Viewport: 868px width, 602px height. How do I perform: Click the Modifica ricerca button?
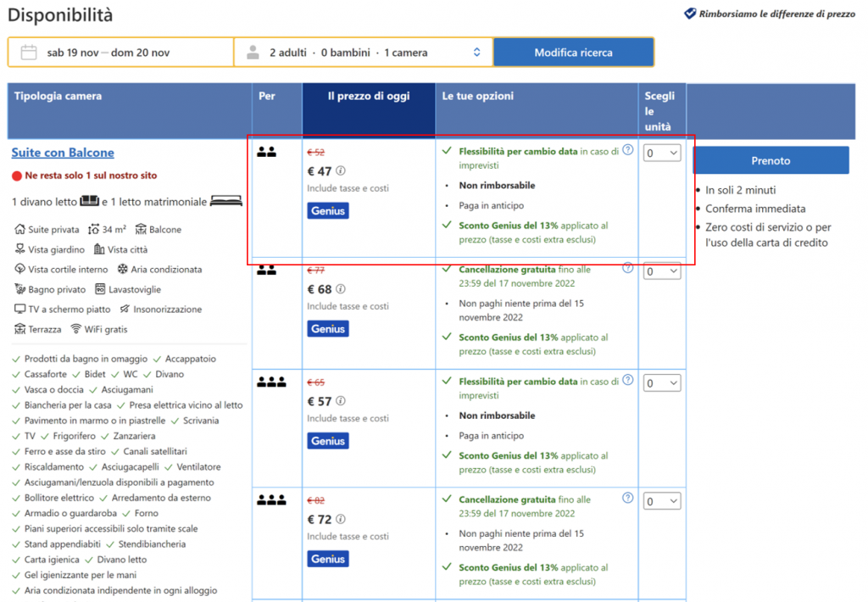(x=573, y=53)
